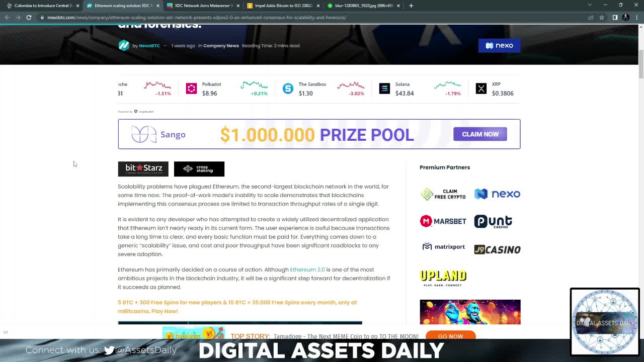Click the Polkadot coin icon
This screenshot has height=362, width=644.
[x=191, y=89]
